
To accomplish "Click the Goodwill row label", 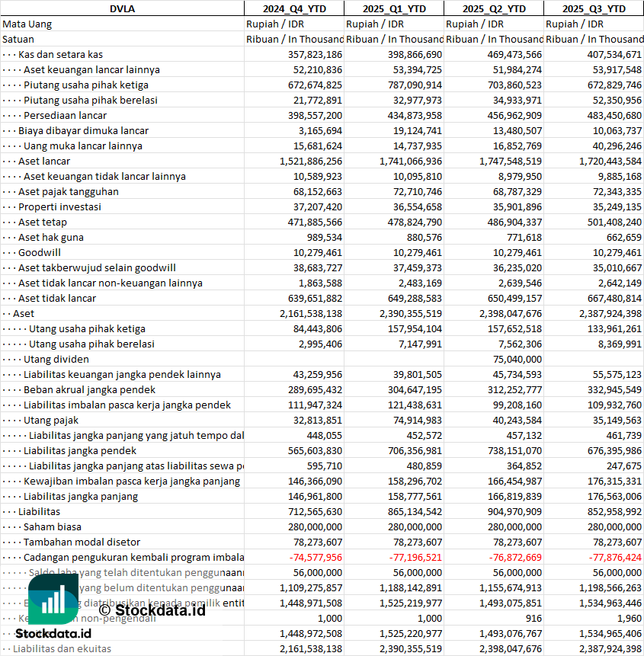I will [x=40, y=253].
